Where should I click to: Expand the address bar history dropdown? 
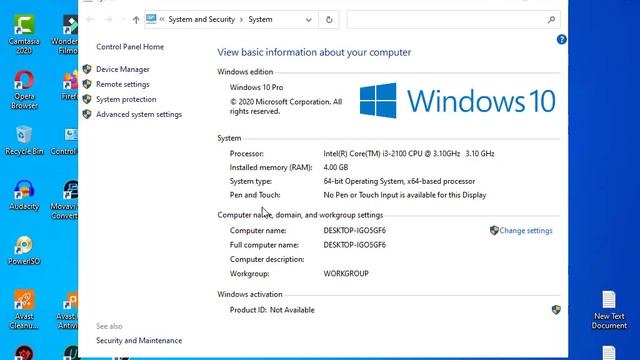309,20
